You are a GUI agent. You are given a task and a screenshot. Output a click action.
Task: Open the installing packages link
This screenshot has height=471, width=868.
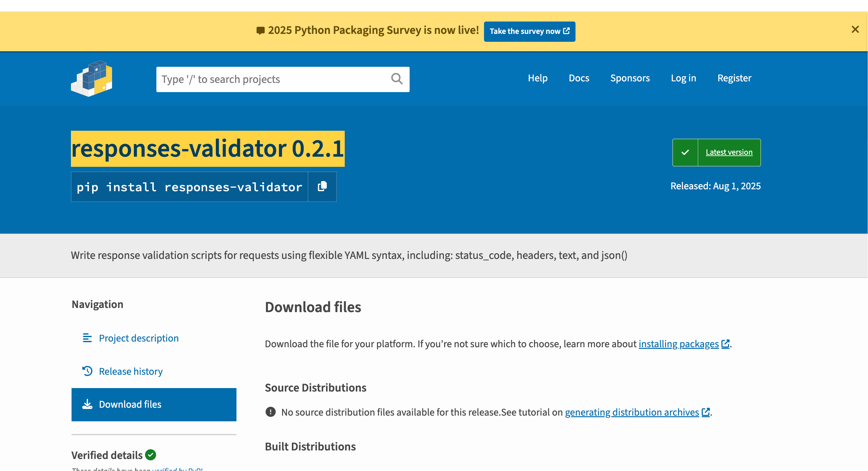[678, 344]
